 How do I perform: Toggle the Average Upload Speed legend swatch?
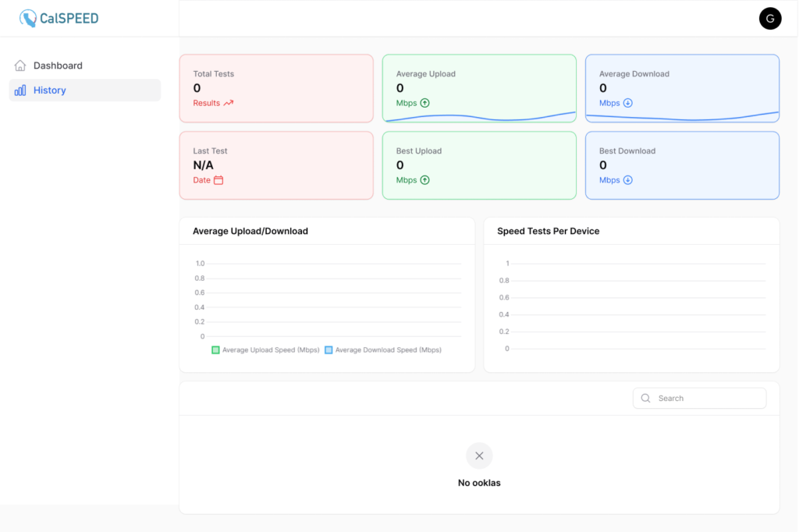pos(216,350)
